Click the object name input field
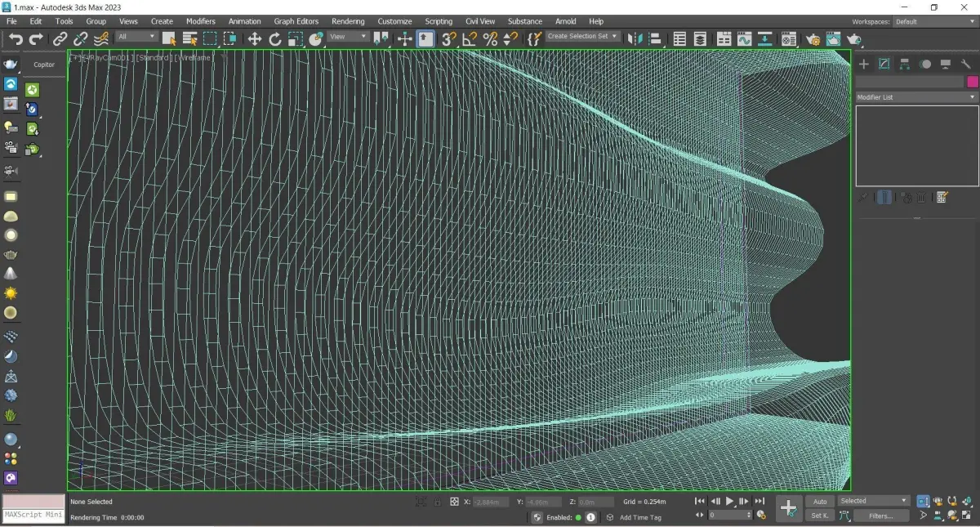Viewport: 980px width, 527px height. pos(910,82)
